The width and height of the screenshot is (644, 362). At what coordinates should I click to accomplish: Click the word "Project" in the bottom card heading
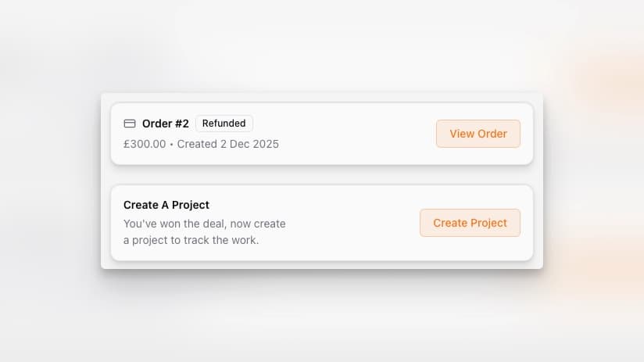click(x=191, y=205)
